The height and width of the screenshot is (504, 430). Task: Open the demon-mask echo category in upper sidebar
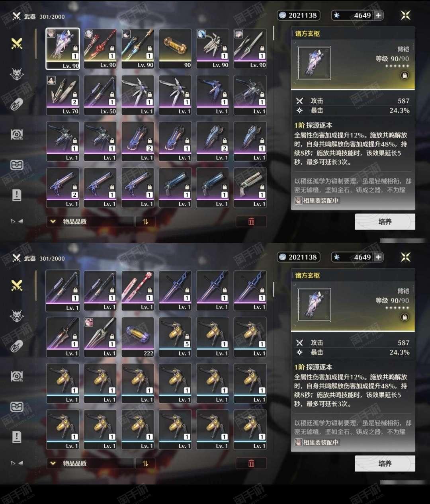pyautogui.click(x=17, y=74)
